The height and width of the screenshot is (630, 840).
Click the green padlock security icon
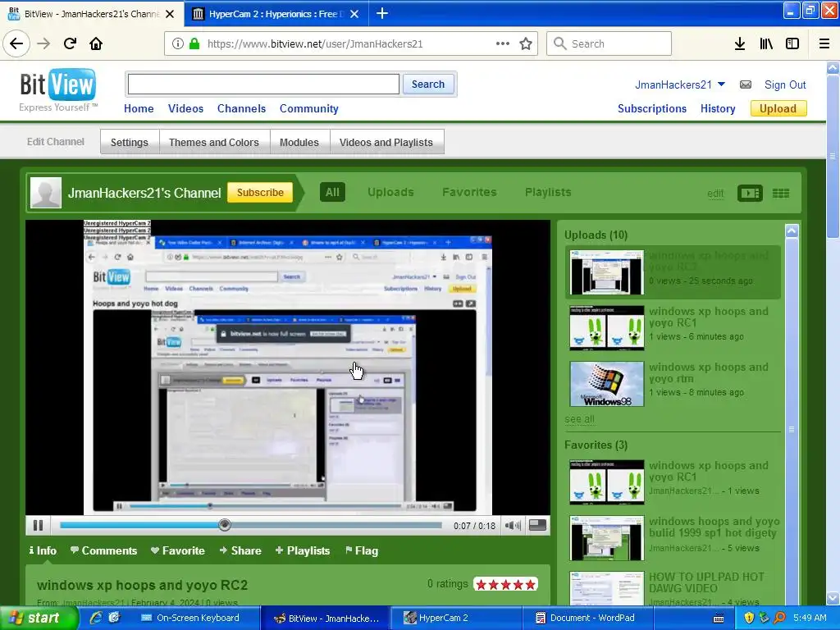click(194, 44)
